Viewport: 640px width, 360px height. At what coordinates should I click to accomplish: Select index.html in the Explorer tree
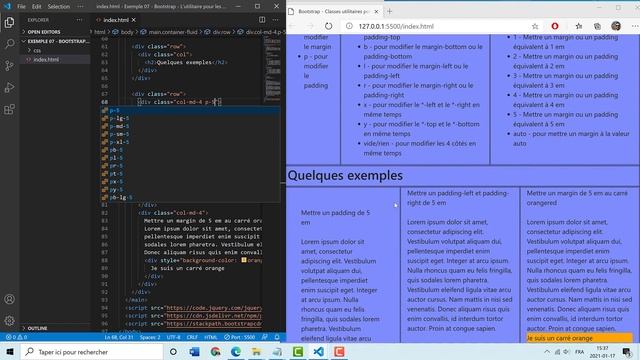click(x=46, y=60)
